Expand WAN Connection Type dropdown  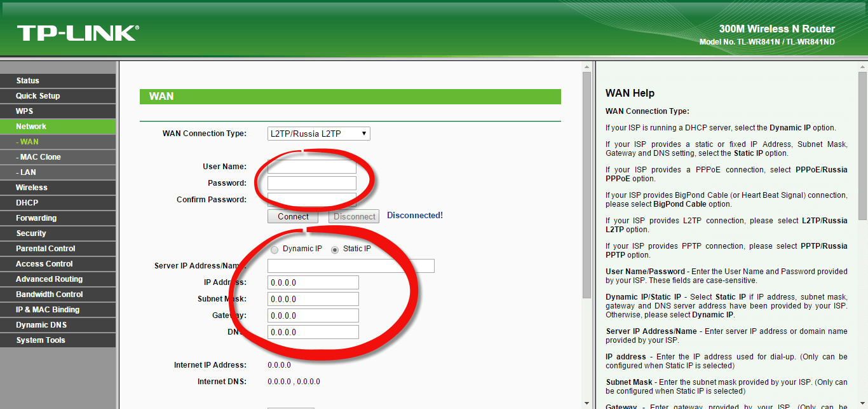319,134
